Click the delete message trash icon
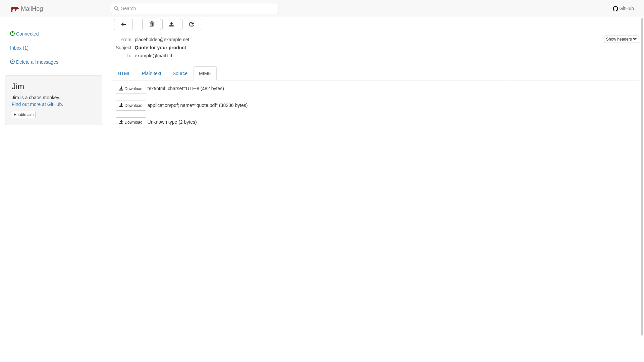The height and width of the screenshot is (362, 644). tap(151, 24)
